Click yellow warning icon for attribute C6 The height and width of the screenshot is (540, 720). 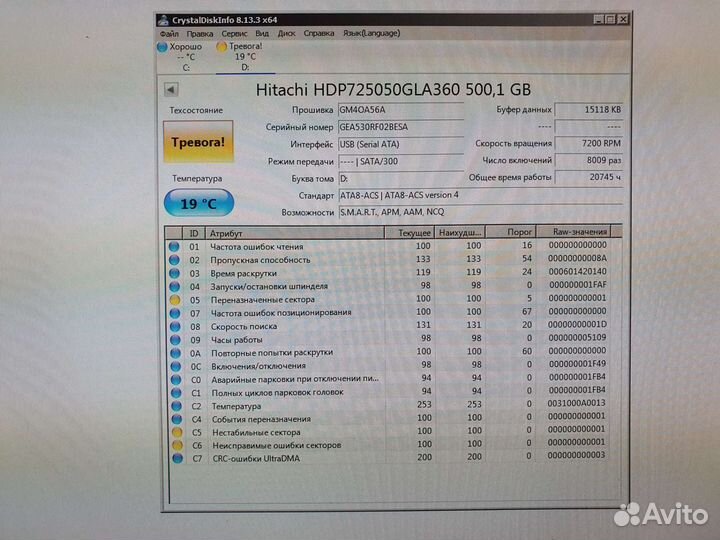(x=177, y=445)
